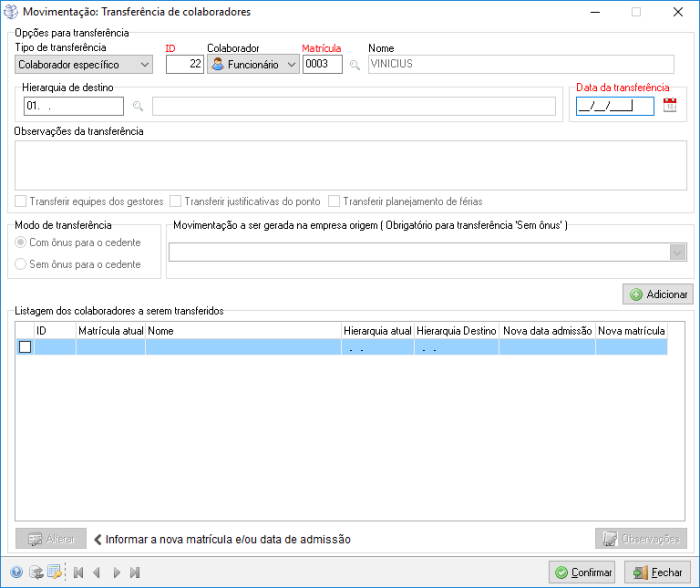This screenshot has width=700, height=588.
Task: Go to the first record
Action: click(78, 572)
